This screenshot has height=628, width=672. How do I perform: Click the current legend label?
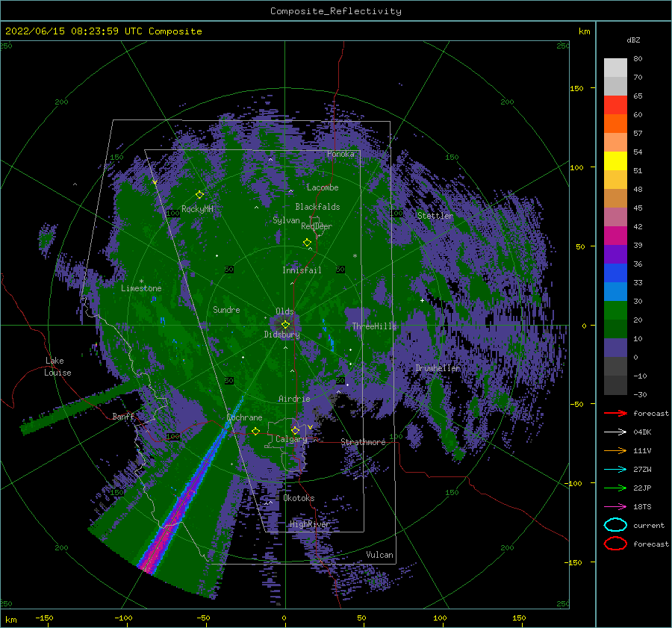pyautogui.click(x=649, y=526)
